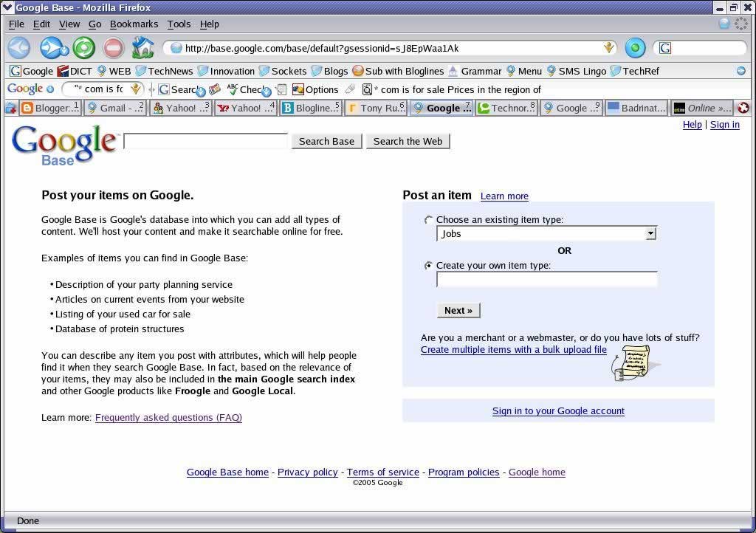Image resolution: width=756 pixels, height=533 pixels.
Task: Run spell Check from Google Toolbar
Action: point(245,89)
